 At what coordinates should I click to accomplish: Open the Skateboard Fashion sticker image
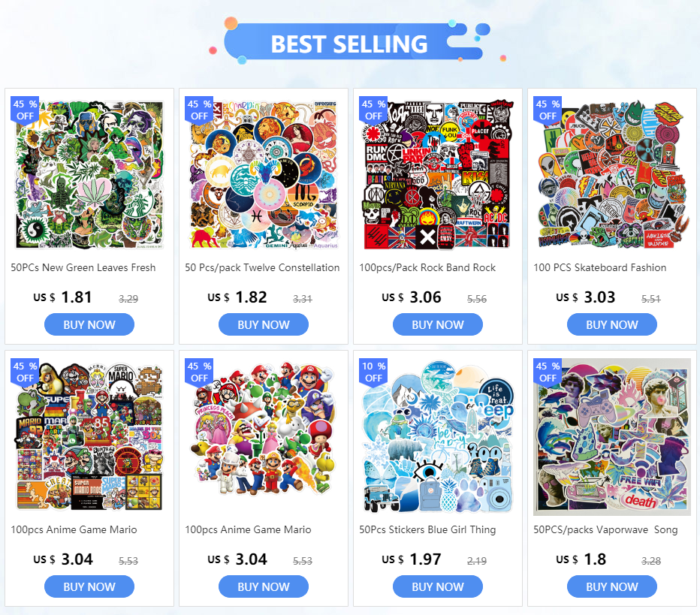click(612, 175)
